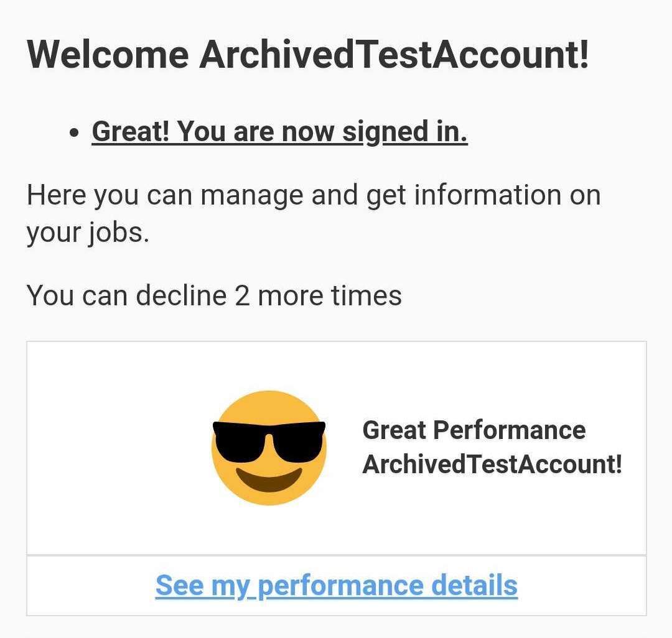Click the word 'details' in the blue link
The width and height of the screenshot is (672, 638).
tap(474, 585)
